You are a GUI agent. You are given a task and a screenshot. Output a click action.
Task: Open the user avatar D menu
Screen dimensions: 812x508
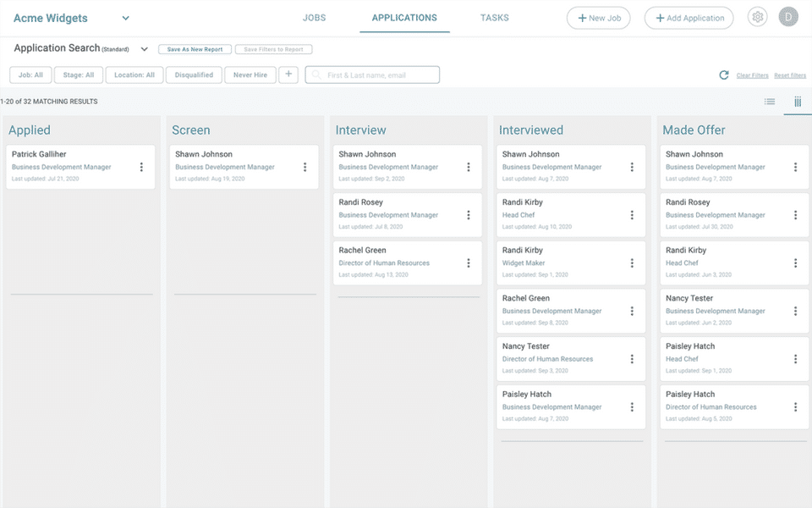click(x=788, y=17)
